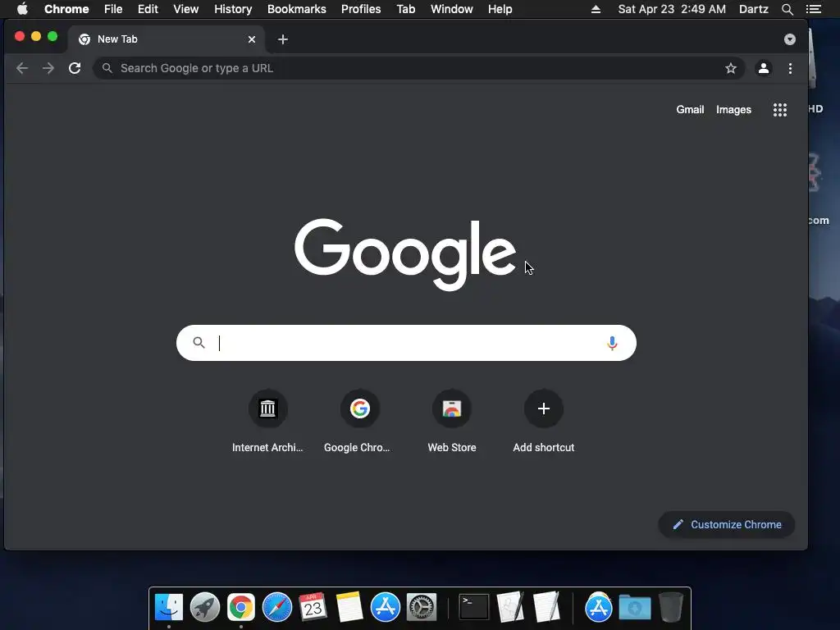Close the New Tab tab
This screenshot has width=840, height=630.
click(251, 39)
